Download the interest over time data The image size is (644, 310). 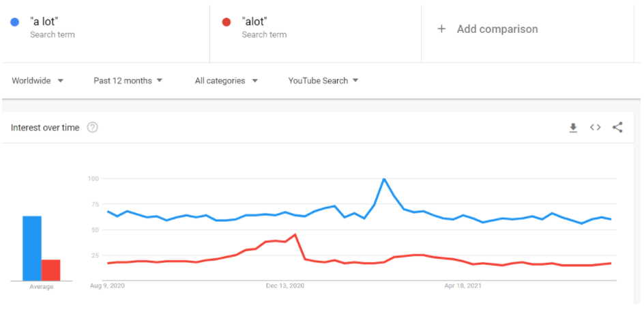click(x=573, y=128)
